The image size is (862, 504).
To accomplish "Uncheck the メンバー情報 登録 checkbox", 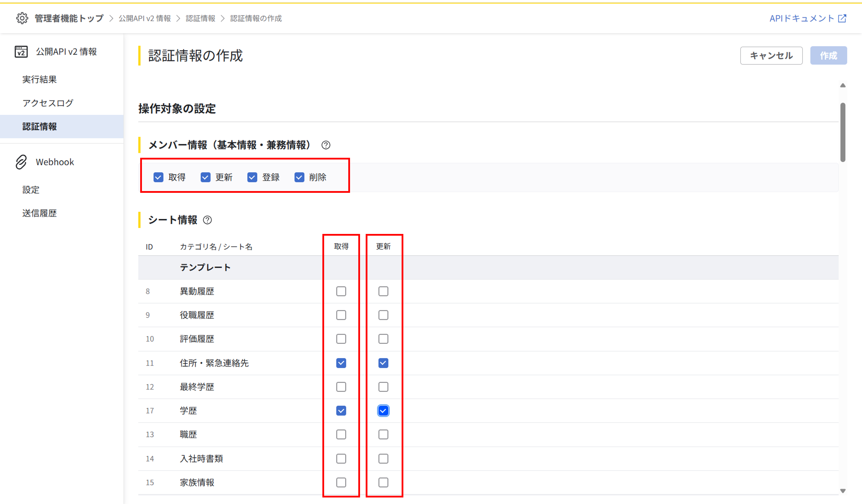I will click(252, 177).
